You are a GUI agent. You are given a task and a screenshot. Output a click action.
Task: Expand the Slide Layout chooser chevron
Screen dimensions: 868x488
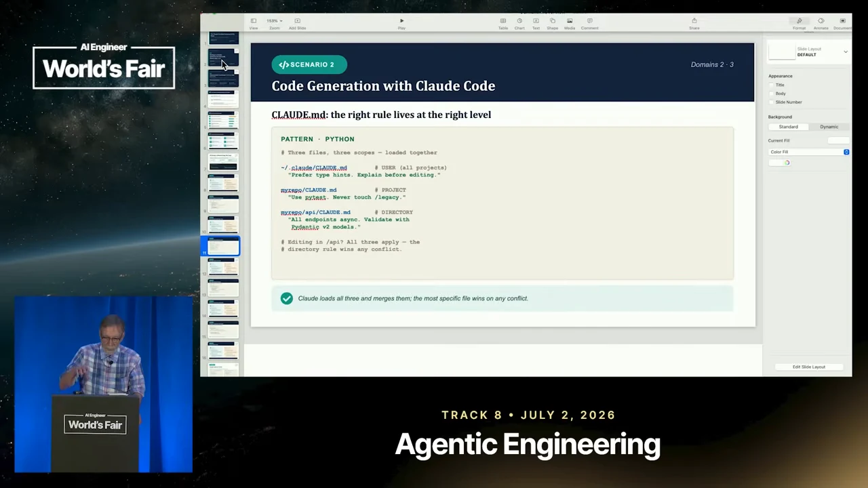pyautogui.click(x=846, y=52)
